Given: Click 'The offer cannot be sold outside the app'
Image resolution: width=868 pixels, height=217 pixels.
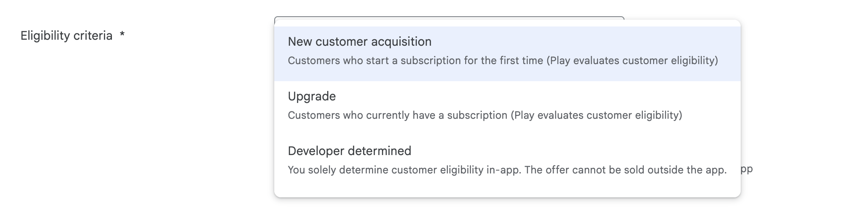Looking at the screenshot, I should pyautogui.click(x=626, y=170).
